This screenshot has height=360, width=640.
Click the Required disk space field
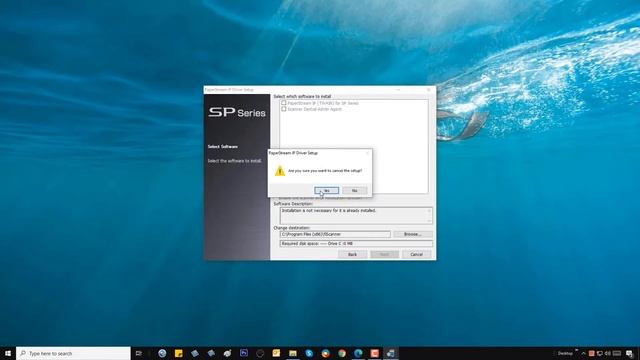(356, 243)
